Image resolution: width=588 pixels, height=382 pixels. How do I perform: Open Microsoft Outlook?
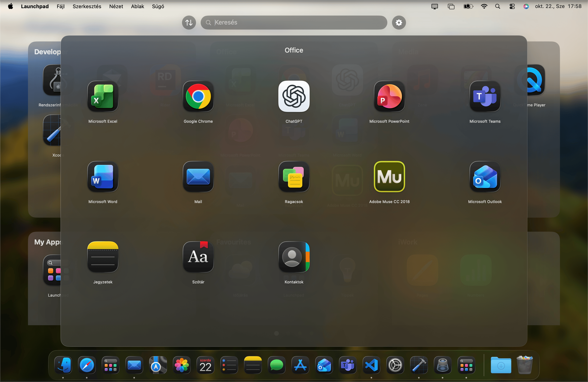click(485, 177)
